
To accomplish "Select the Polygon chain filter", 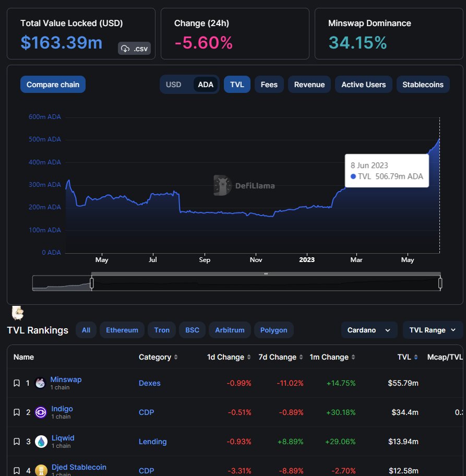I will pyautogui.click(x=274, y=330).
